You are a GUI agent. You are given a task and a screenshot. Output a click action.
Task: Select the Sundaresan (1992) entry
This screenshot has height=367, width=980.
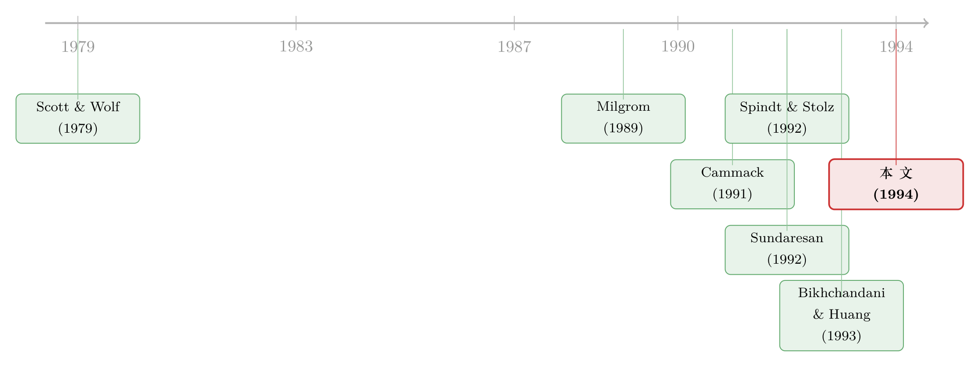[x=787, y=250]
